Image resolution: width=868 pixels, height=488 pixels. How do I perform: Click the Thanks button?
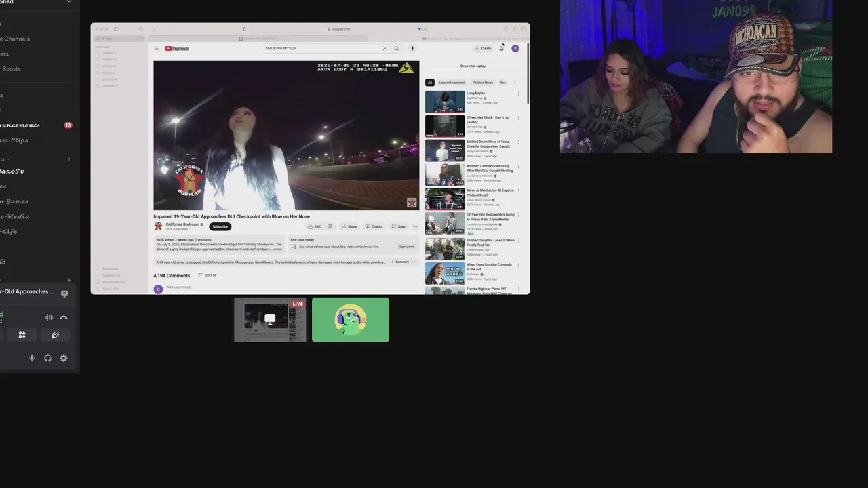pyautogui.click(x=374, y=226)
